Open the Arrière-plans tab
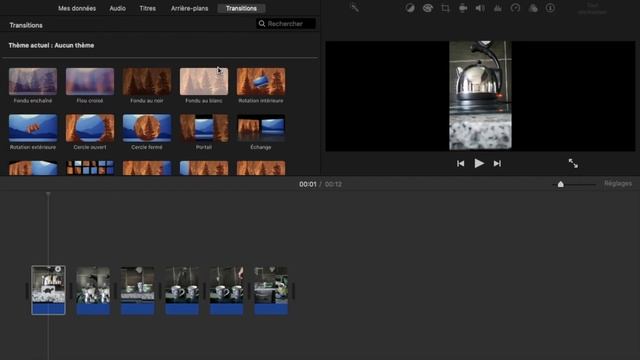640x360 pixels. (189, 8)
